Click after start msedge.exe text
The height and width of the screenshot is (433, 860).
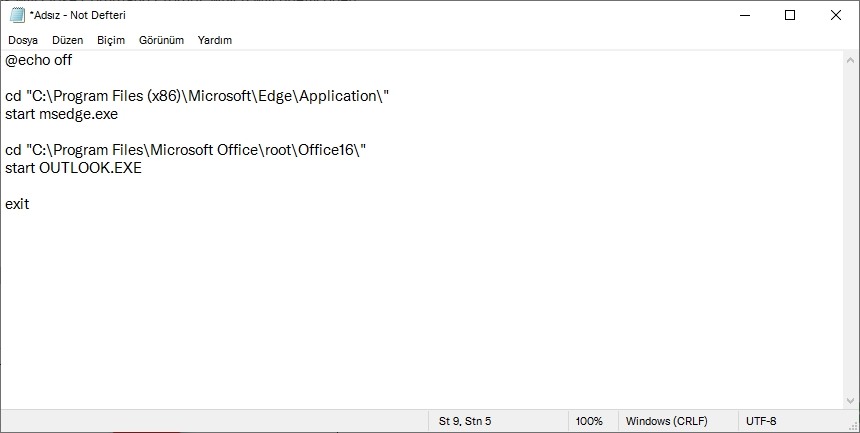coord(119,114)
